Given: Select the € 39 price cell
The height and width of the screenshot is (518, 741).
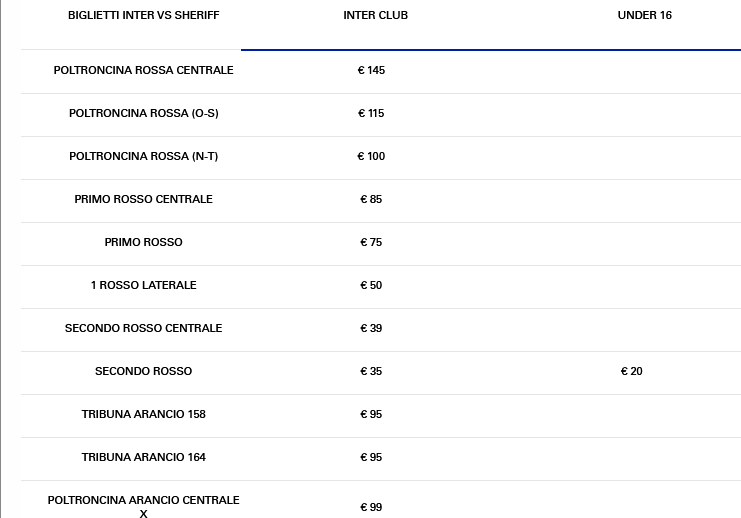Looking at the screenshot, I should point(371,329).
